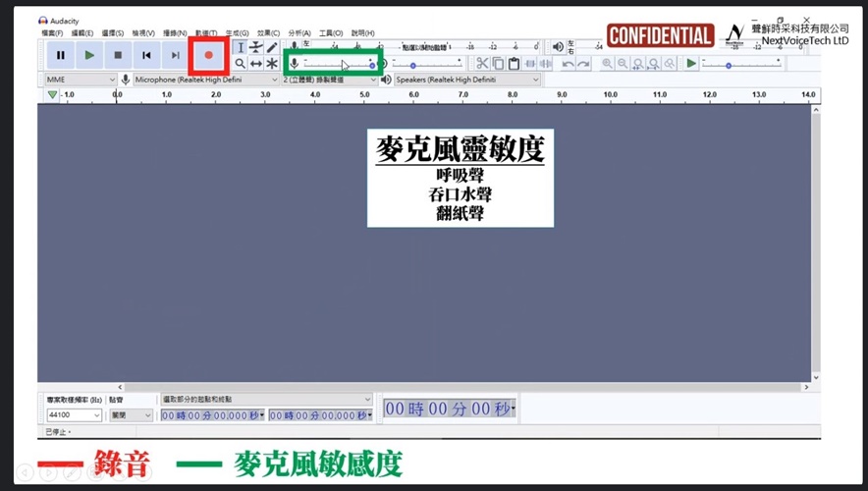Click the play-at-speed green play button
The image size is (868, 491).
(x=691, y=64)
